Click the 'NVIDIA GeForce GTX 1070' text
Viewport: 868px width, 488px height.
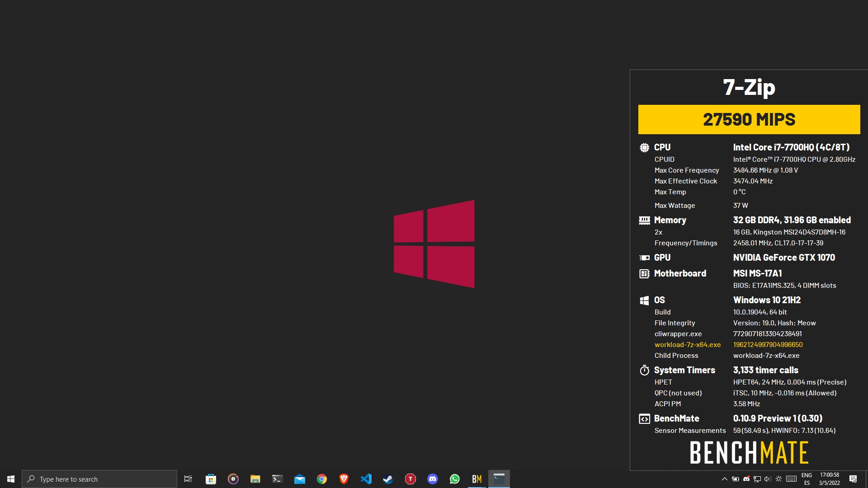pyautogui.click(x=784, y=258)
